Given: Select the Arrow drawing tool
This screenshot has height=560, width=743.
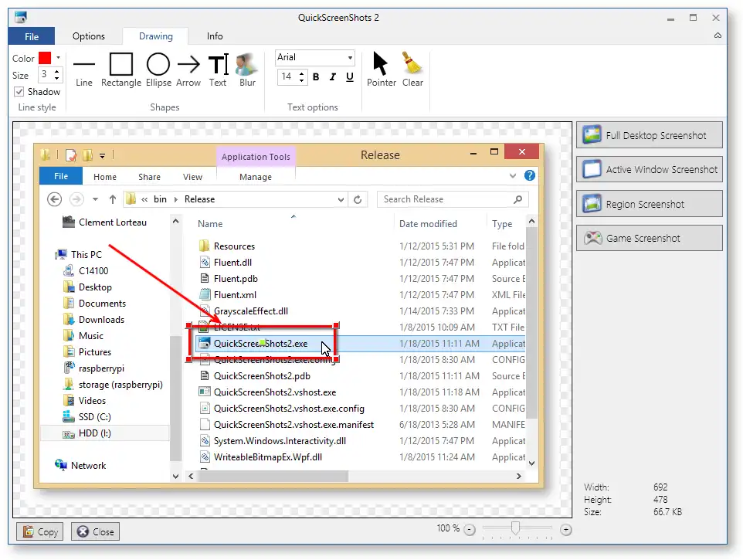Looking at the screenshot, I should 188,70.
